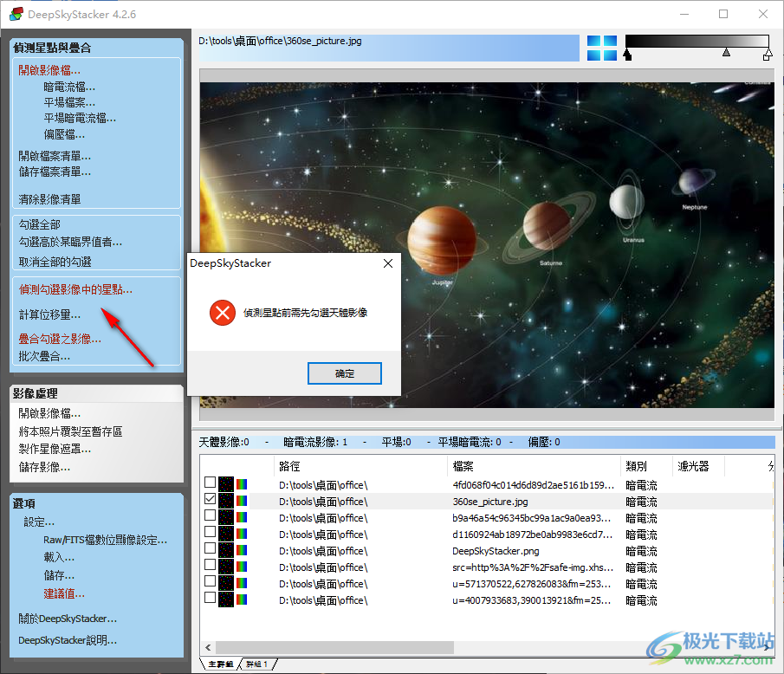Open 開啟影像檔 in the stacking panel
The height and width of the screenshot is (674, 784).
49,70
